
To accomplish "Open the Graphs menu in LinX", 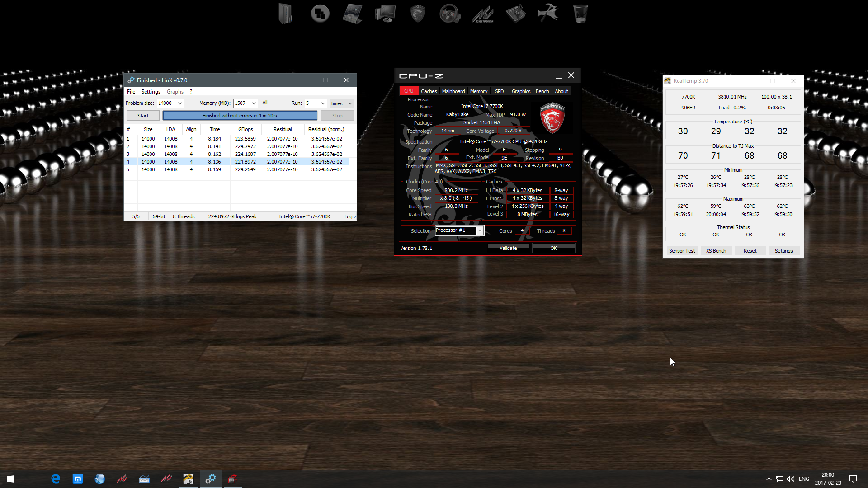I will (x=175, y=92).
